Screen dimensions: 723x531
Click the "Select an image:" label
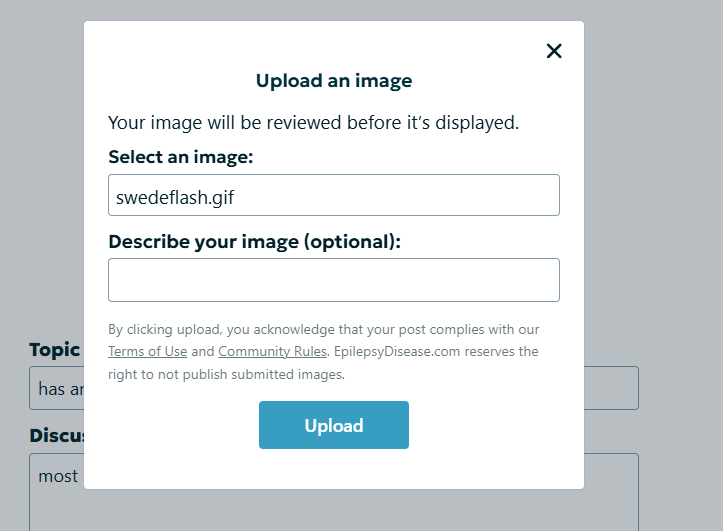pyautogui.click(x=180, y=157)
